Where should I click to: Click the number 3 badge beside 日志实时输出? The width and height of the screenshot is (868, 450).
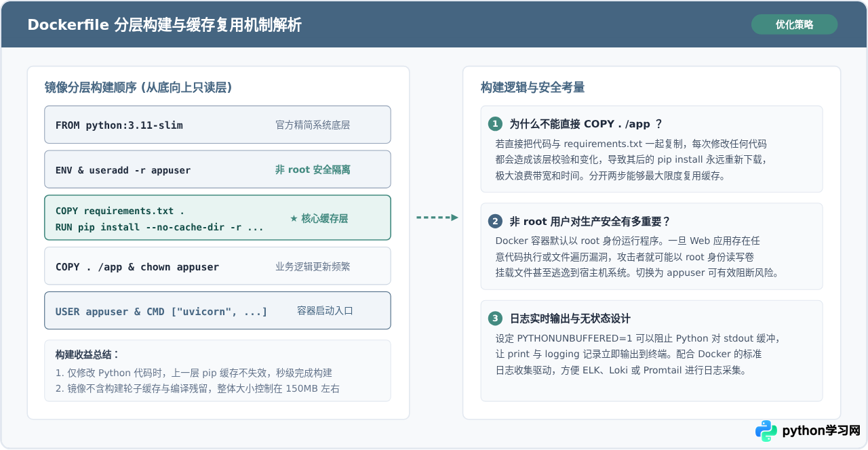(496, 319)
